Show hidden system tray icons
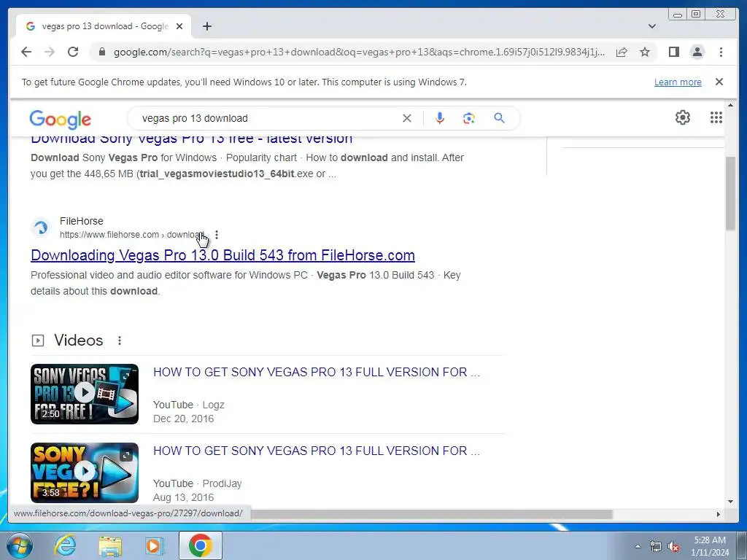The width and height of the screenshot is (747, 560). 638,546
